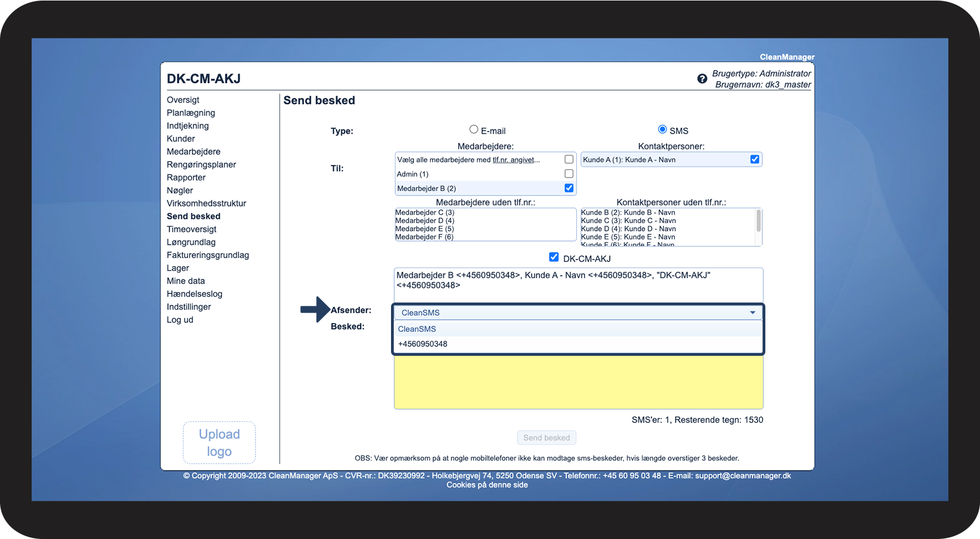Uncheck Medarbejder B (2) checkbox
980x539 pixels.
pyautogui.click(x=568, y=188)
